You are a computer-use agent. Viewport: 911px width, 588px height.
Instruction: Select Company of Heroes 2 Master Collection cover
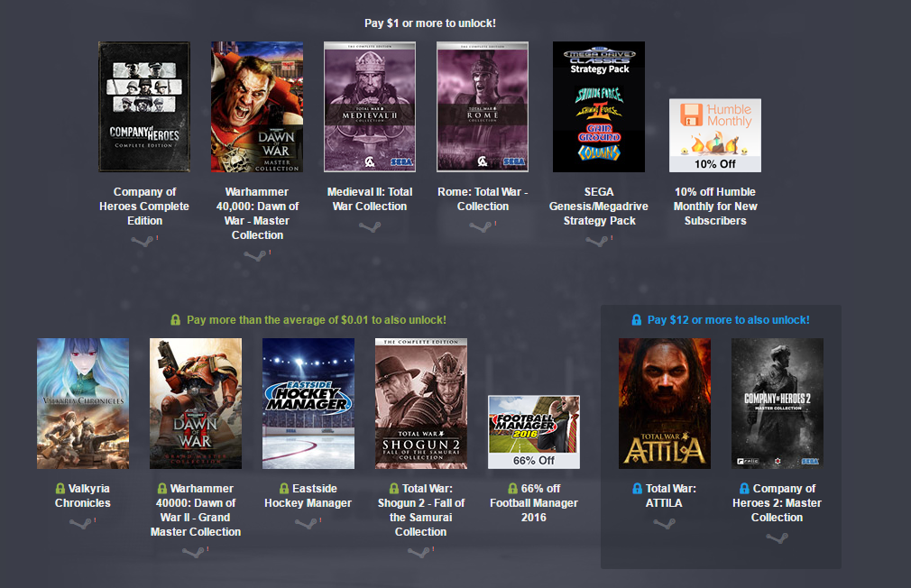point(778,404)
